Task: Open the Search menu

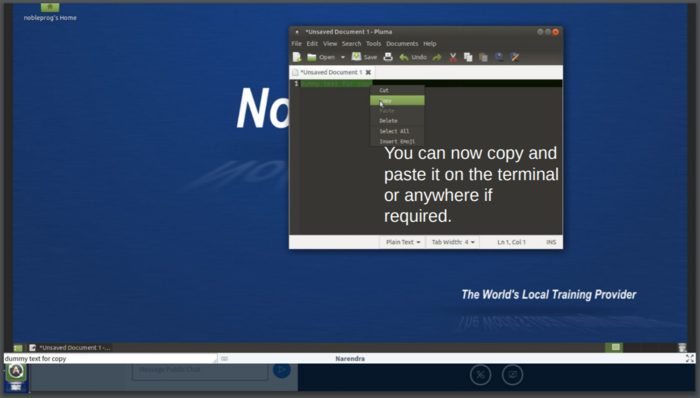Action: 351,44
